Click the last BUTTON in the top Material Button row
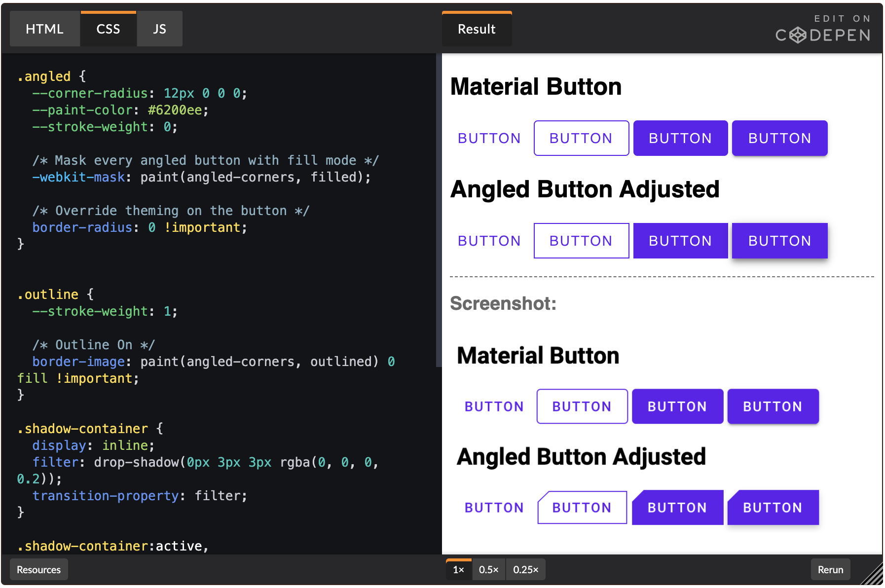The image size is (885, 588). click(779, 139)
